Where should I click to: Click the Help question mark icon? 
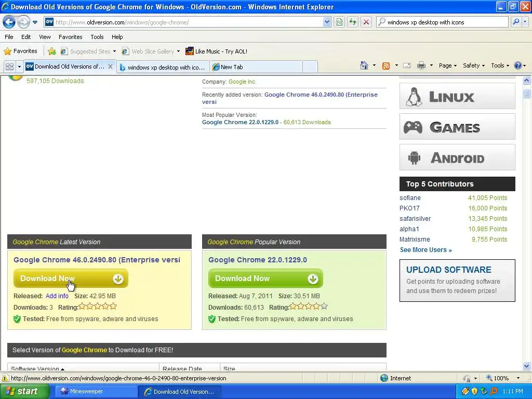point(518,65)
